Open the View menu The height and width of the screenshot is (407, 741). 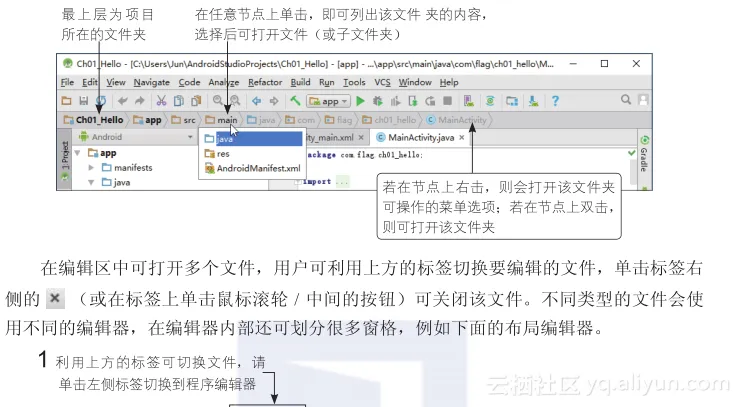pyautogui.click(x=116, y=82)
